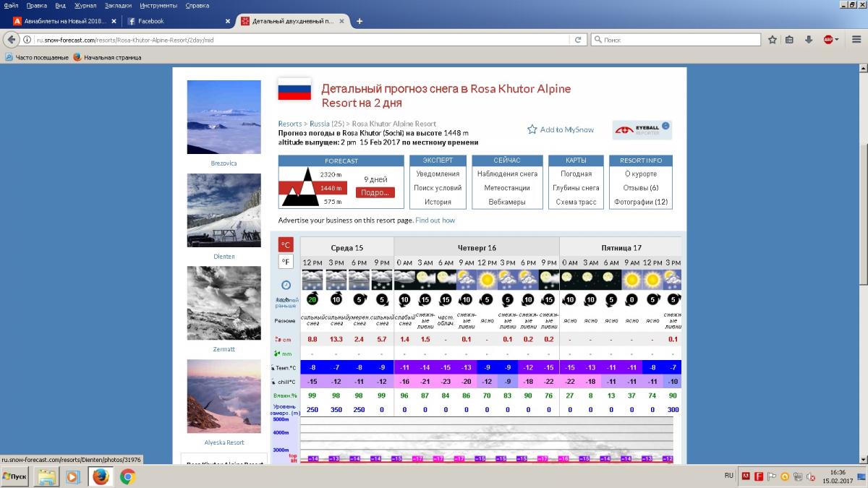Open the Инструменты menu
The height and width of the screenshot is (488, 868).
[159, 5]
